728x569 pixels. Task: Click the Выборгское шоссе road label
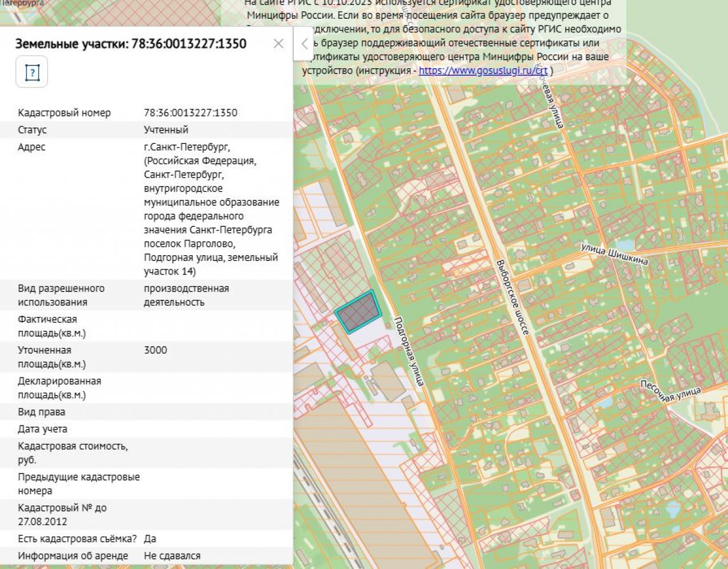(x=512, y=297)
